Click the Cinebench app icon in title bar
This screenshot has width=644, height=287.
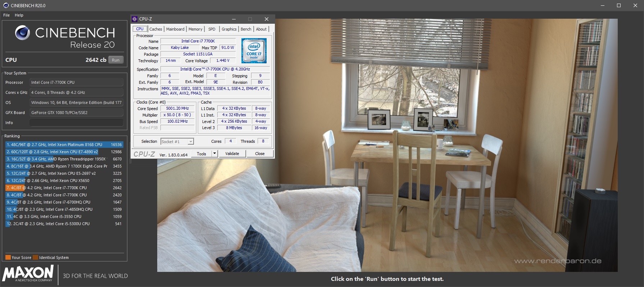click(6, 5)
